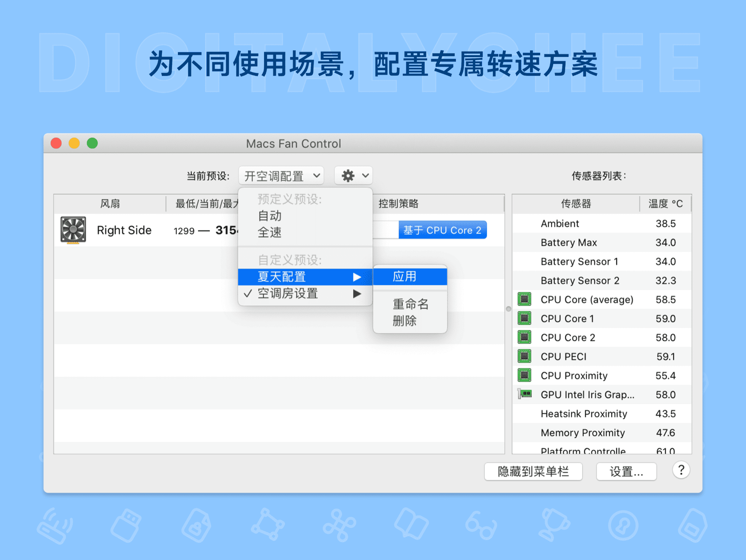The width and height of the screenshot is (746, 560).
Task: Click the CPU Core 1 chip icon
Action: [x=524, y=318]
